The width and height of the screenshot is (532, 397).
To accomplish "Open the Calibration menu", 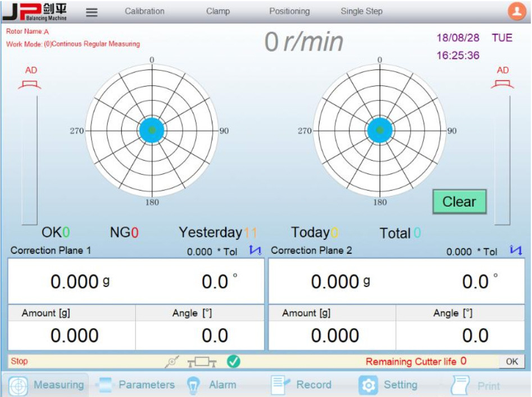I will point(144,11).
